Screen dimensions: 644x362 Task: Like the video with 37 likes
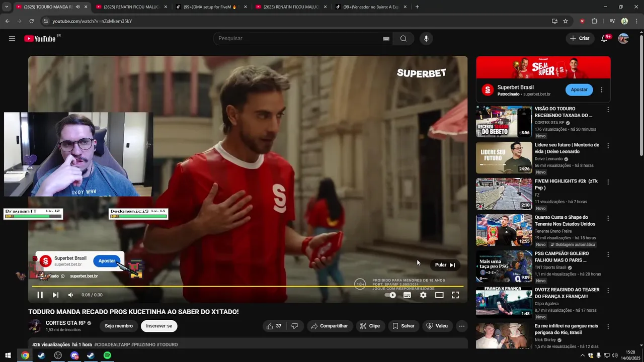pyautogui.click(x=274, y=326)
